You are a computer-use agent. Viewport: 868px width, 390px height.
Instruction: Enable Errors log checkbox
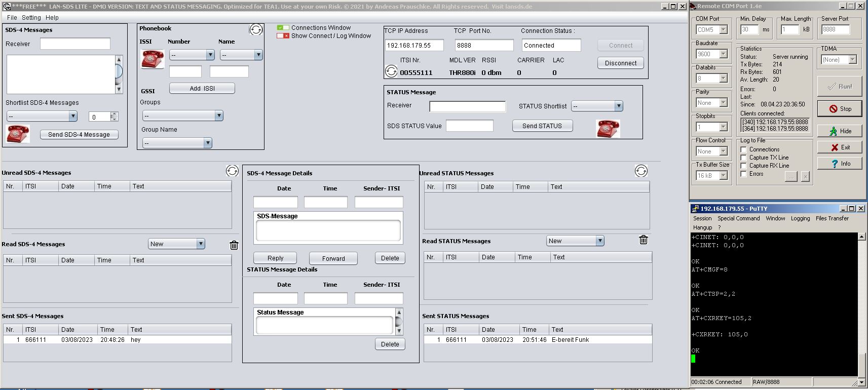(743, 174)
